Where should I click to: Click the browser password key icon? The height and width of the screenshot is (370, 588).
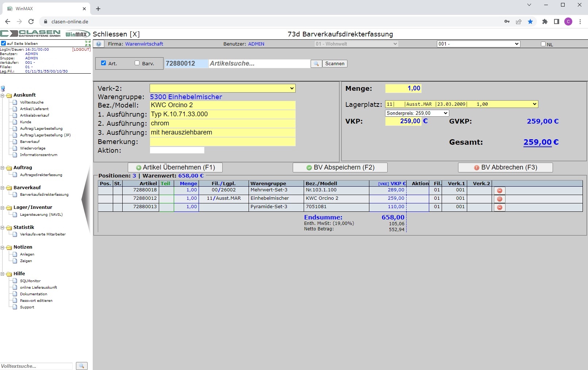coord(507,22)
